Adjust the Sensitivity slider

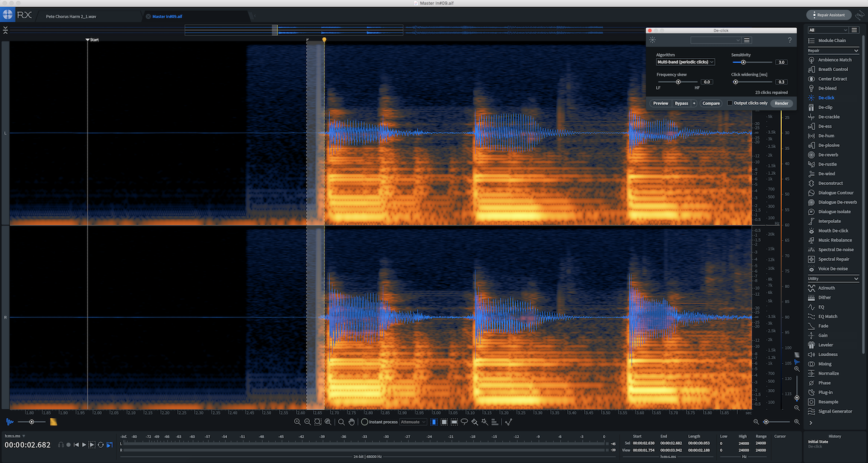(x=752, y=62)
